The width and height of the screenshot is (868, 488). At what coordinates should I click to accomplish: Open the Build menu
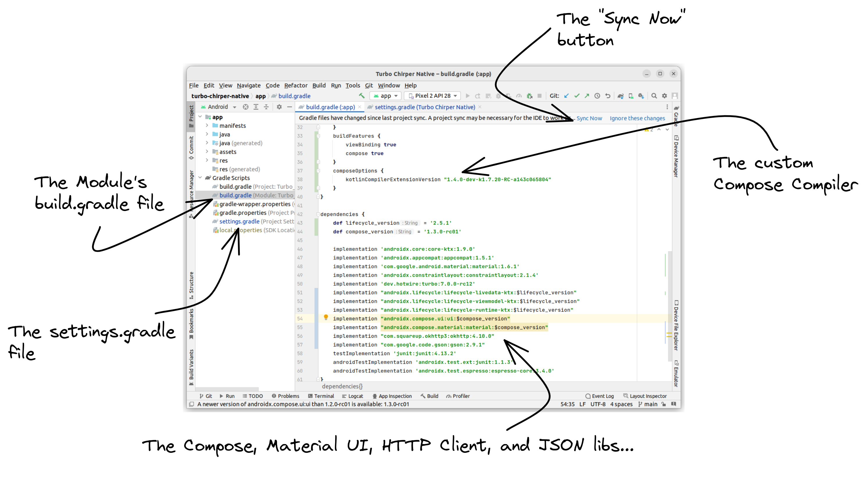click(319, 85)
